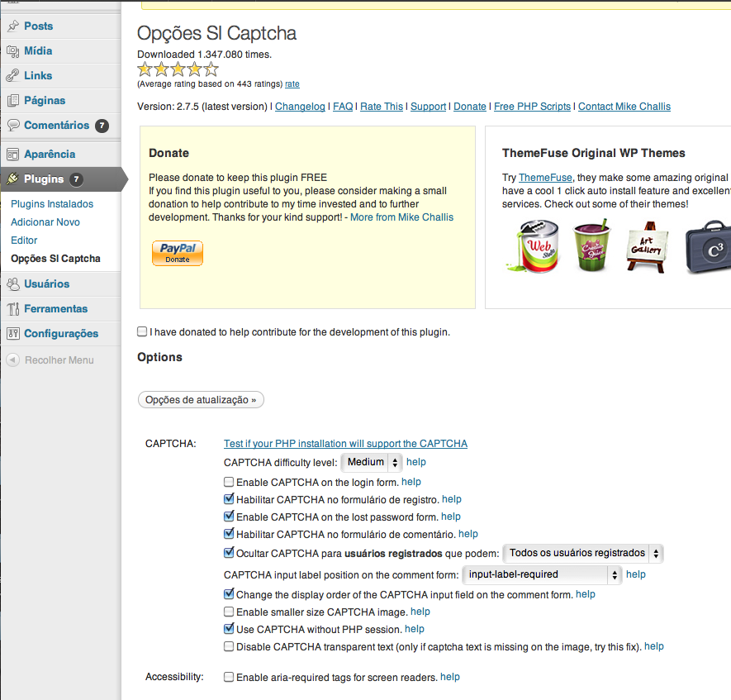Screen dimensions: 731x700
Task: Check the I have donated checkbox
Action: [x=142, y=331]
